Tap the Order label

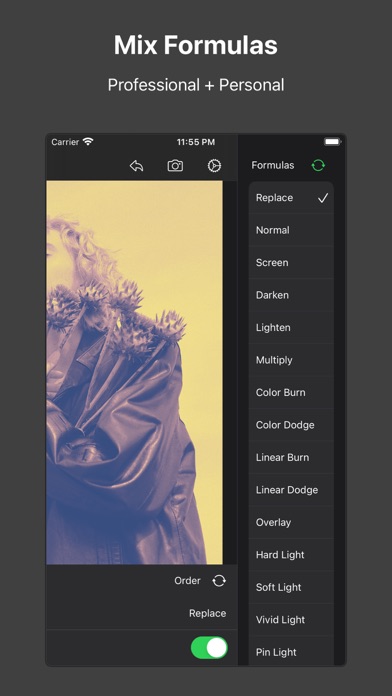(x=187, y=581)
